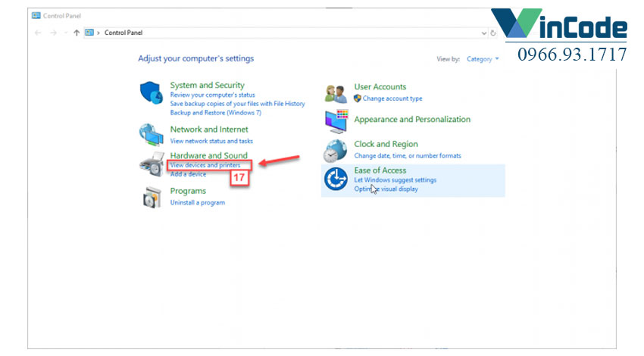Open View network status and tasks
This screenshot has height=356, width=644.
tap(211, 141)
